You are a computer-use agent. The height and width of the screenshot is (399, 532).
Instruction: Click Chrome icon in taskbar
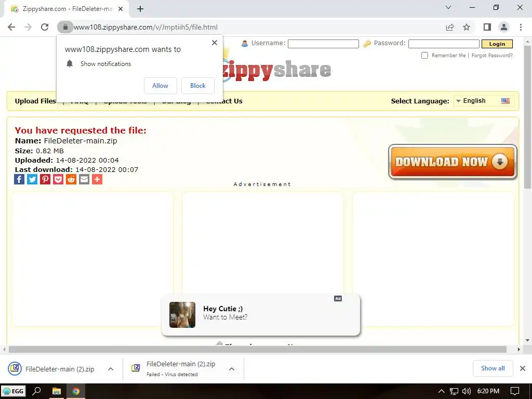[x=76, y=391]
